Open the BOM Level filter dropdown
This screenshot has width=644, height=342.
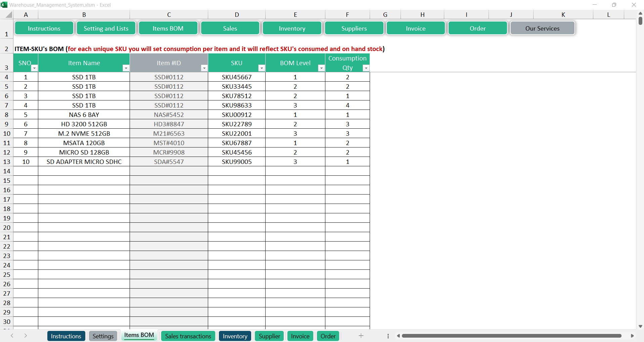[321, 68]
